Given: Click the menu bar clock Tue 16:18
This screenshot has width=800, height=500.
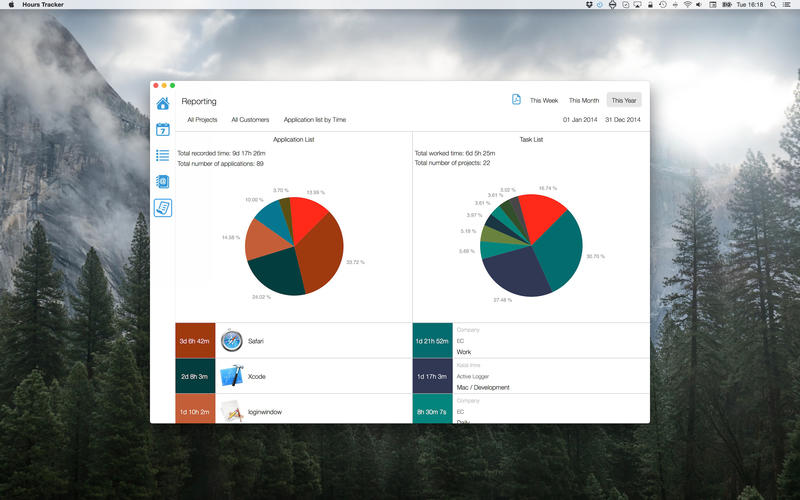Looking at the screenshot, I should 749,5.
